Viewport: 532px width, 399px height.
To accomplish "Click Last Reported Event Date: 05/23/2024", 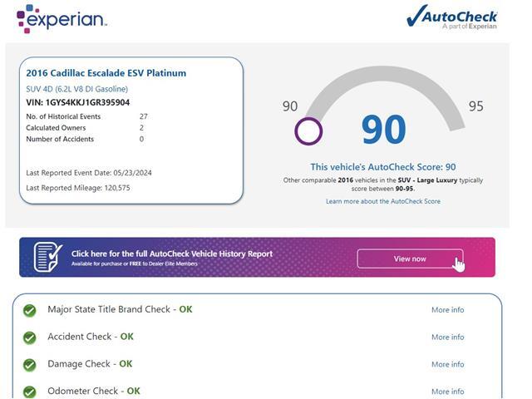I will (x=89, y=173).
